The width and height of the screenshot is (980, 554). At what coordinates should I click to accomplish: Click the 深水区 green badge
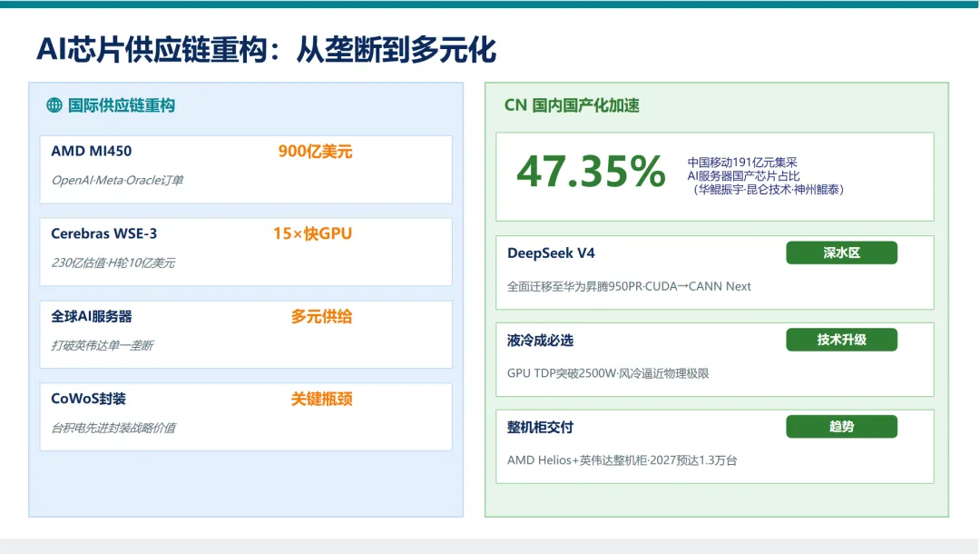(841, 252)
